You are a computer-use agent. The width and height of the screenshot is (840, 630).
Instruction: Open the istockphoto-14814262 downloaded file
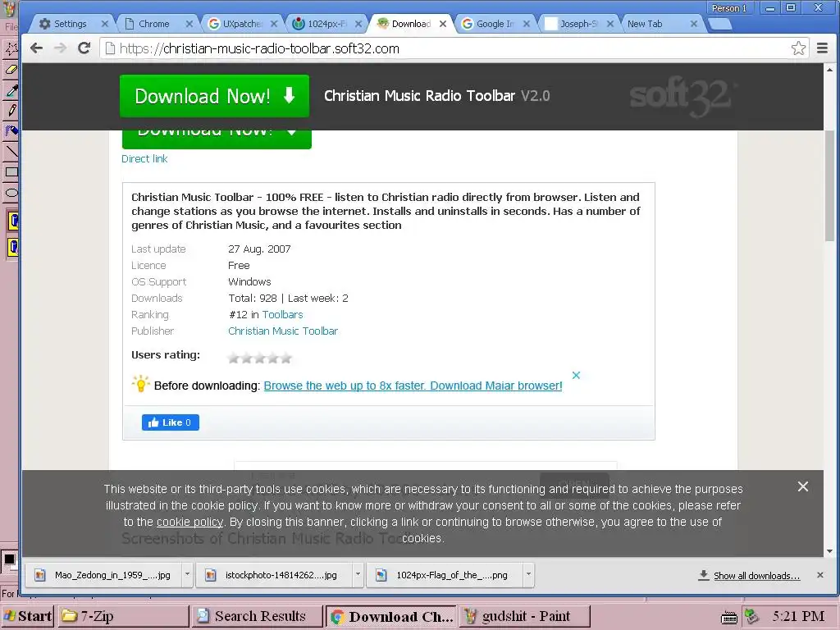click(275, 575)
